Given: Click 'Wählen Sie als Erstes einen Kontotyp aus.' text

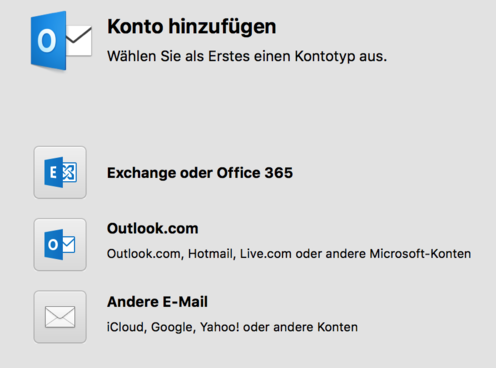Looking at the screenshot, I should pos(247,56).
